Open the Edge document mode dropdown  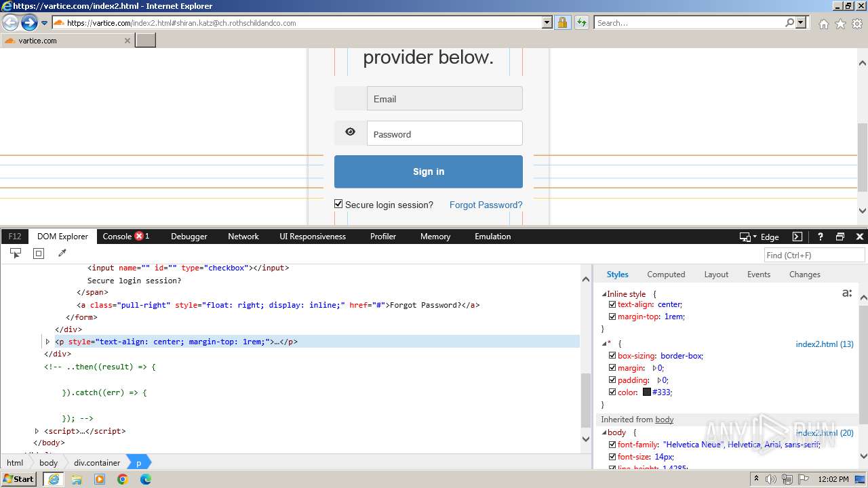(769, 237)
